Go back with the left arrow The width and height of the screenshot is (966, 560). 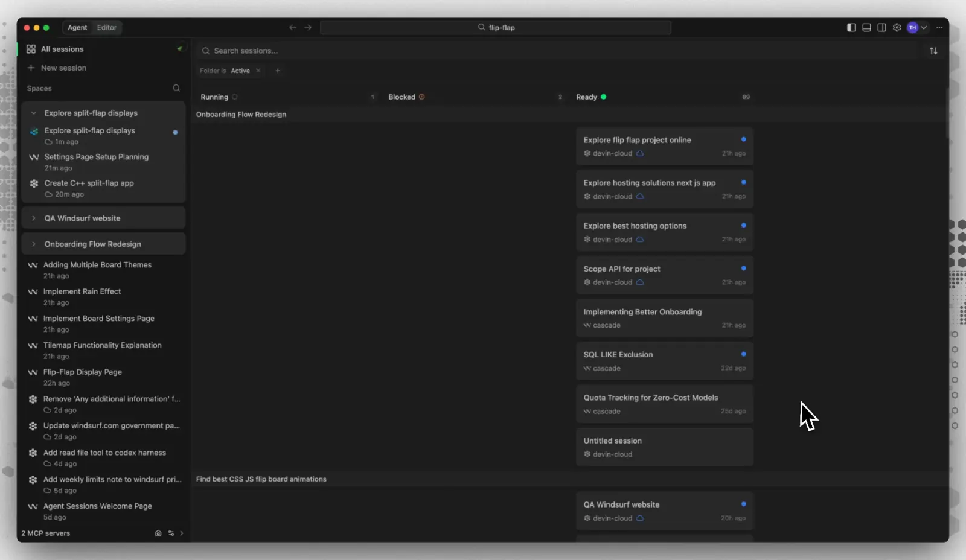click(x=292, y=27)
